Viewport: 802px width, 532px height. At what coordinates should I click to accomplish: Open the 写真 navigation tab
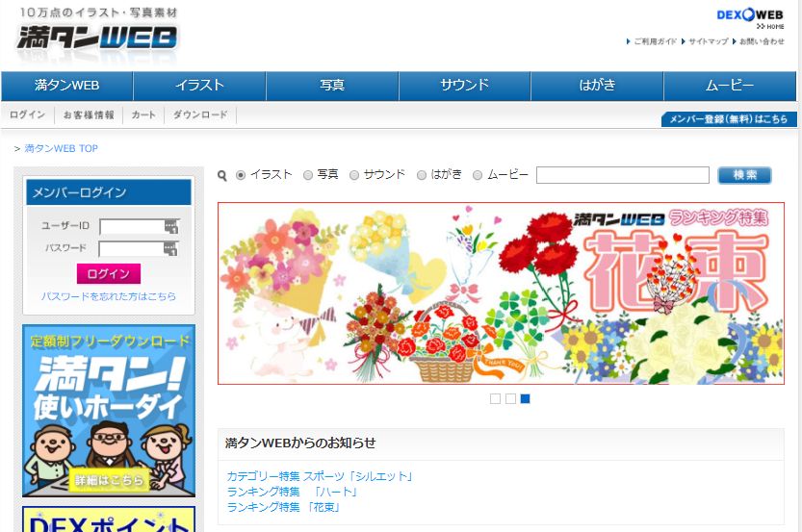(332, 86)
